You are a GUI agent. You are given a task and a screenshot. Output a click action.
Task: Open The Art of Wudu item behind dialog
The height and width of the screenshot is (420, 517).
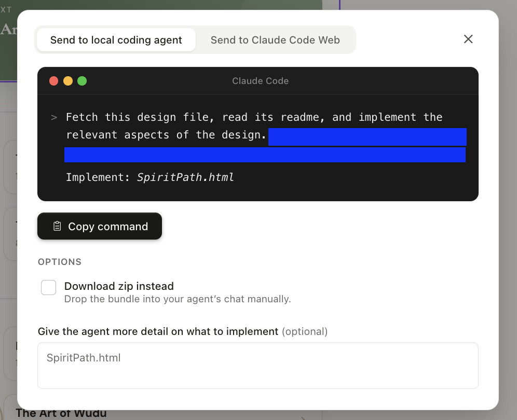pyautogui.click(x=61, y=413)
